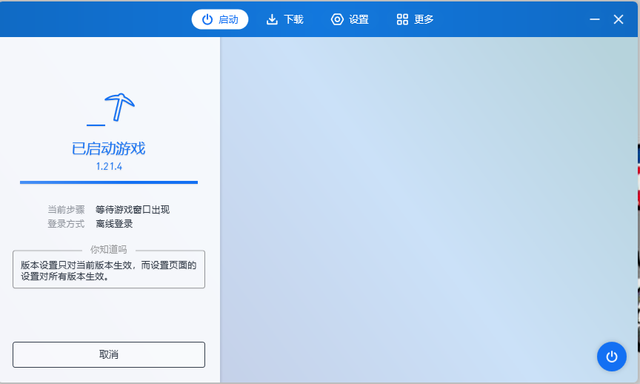Click the 你知道吗 tip text box
Viewport: 640px width, 384px height.
(x=109, y=270)
